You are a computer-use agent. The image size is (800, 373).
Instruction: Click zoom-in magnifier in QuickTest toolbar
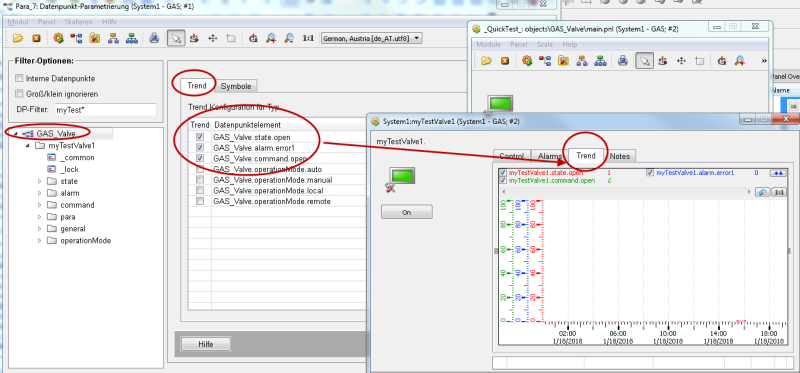point(740,61)
